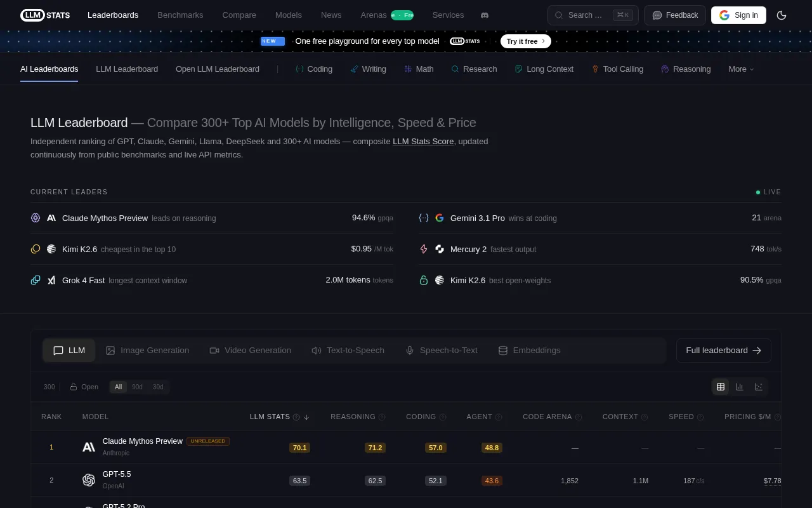The height and width of the screenshot is (508, 812).
Task: Sort by LLM STATS arrow
Action: 306,417
